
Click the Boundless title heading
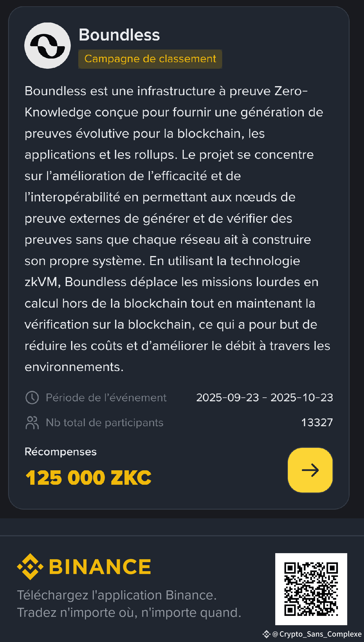pos(119,35)
